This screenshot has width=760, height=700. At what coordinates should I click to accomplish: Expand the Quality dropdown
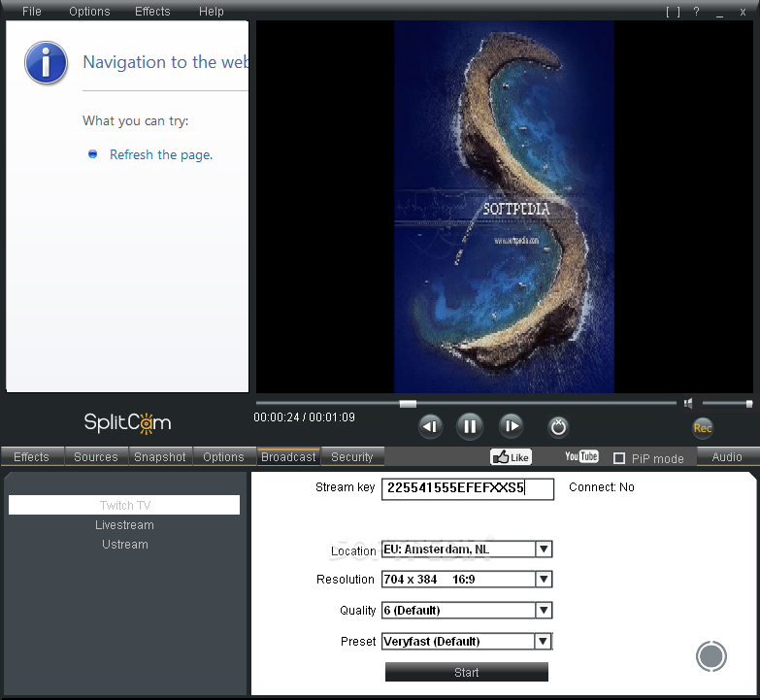click(544, 611)
